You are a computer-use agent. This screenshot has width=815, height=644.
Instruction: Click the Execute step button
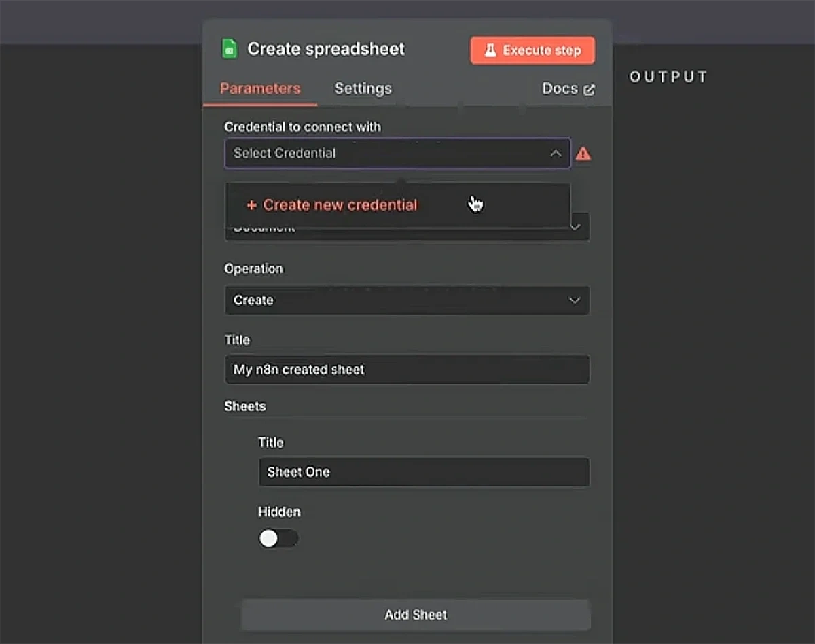click(x=532, y=50)
